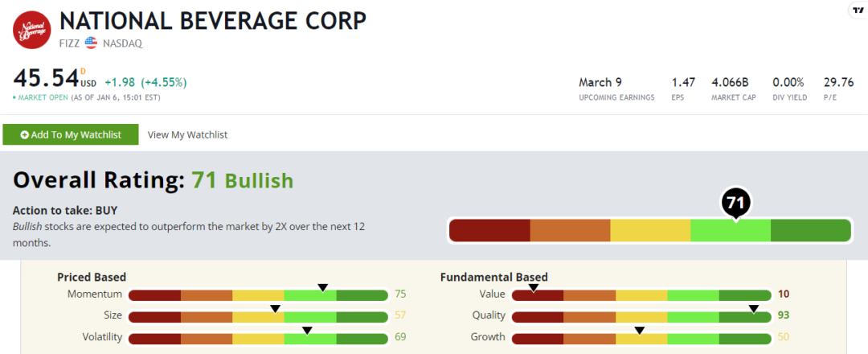
Task: Click the March 9 upcoming earnings date
Action: pyautogui.click(x=600, y=82)
